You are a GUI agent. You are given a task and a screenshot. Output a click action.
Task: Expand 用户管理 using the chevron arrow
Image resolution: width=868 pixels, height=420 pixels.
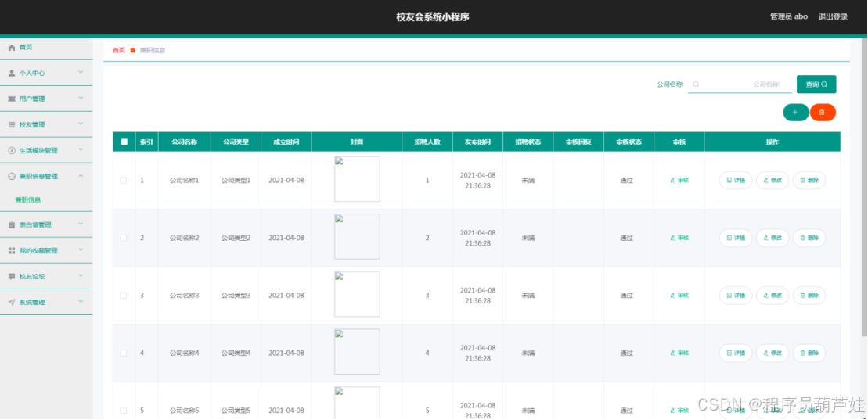tap(81, 99)
